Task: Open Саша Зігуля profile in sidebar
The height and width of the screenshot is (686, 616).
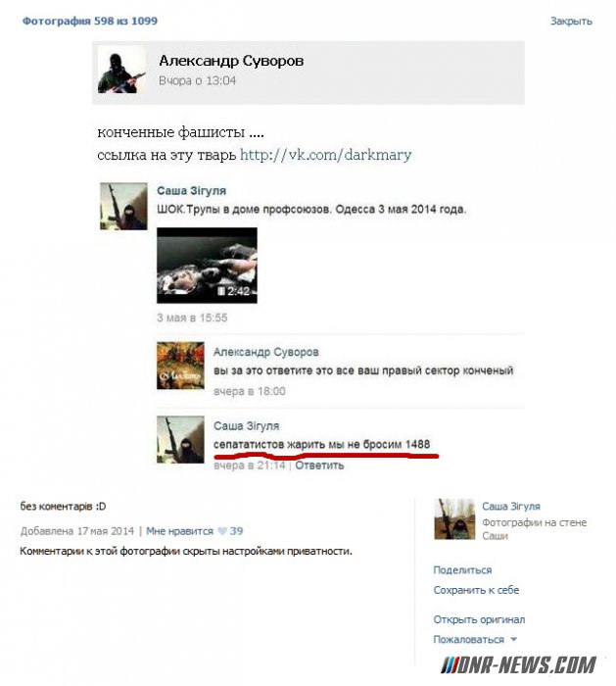Action: pyautogui.click(x=511, y=507)
